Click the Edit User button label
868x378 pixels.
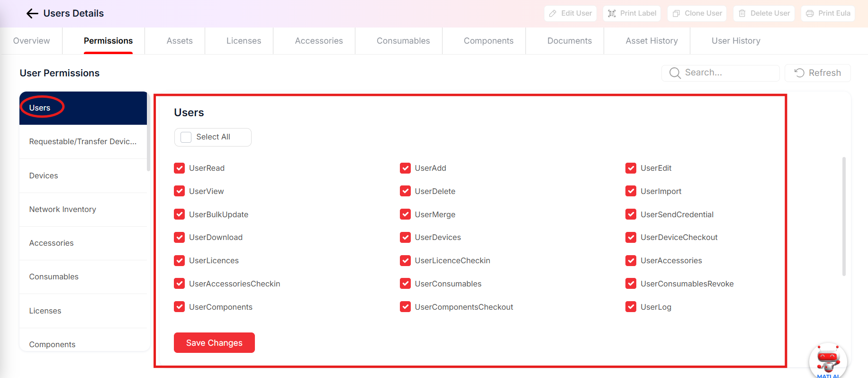point(577,13)
